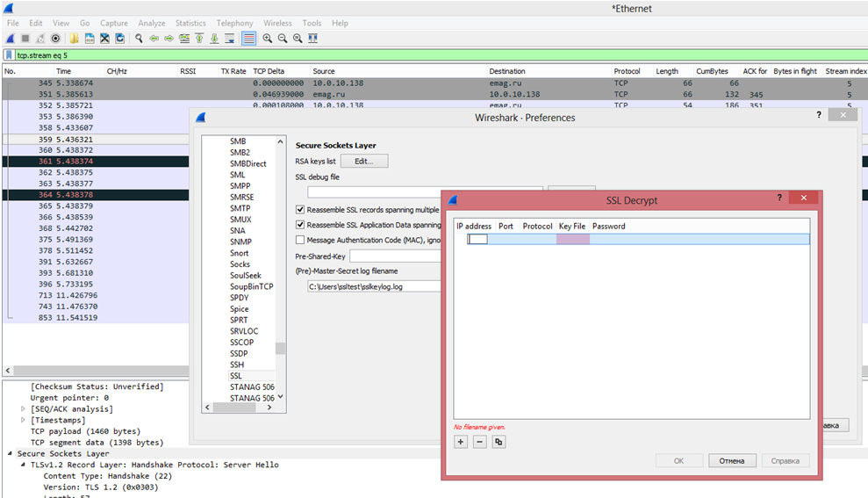Enable Message Authentication Code ignore checkbox
This screenshot has height=498, width=868.
point(300,240)
